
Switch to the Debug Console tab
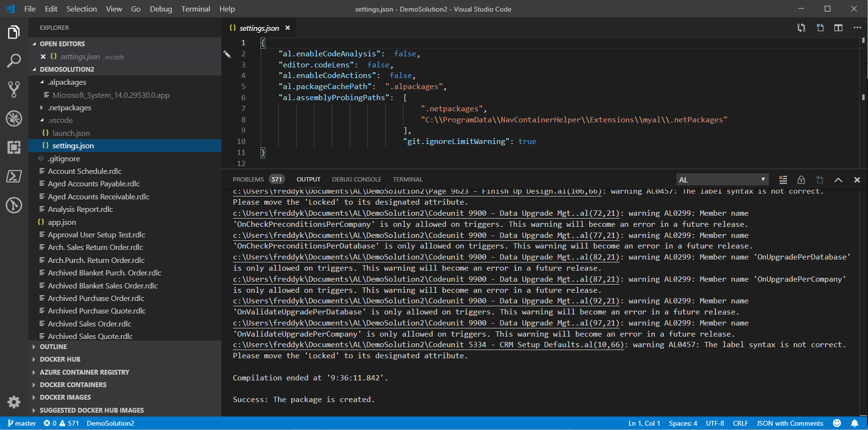[x=356, y=179]
